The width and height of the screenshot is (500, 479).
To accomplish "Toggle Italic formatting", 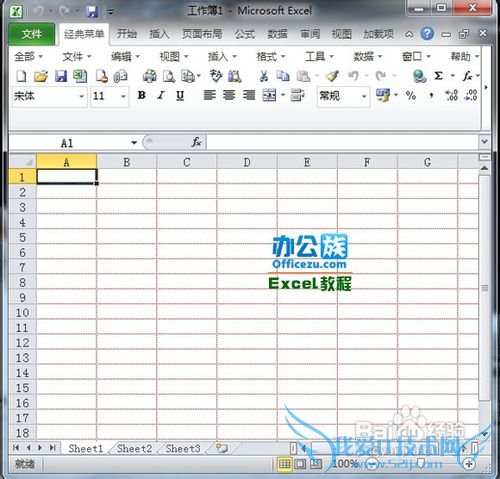I will pos(161,95).
